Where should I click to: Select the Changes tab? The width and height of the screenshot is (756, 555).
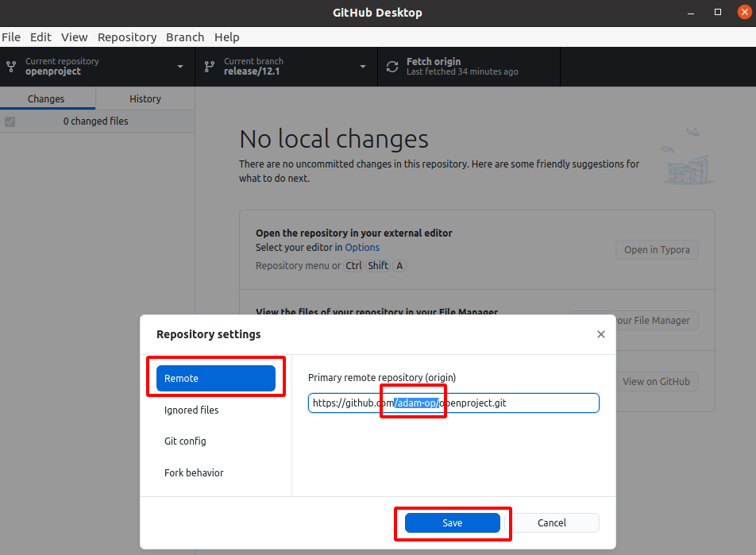(46, 98)
